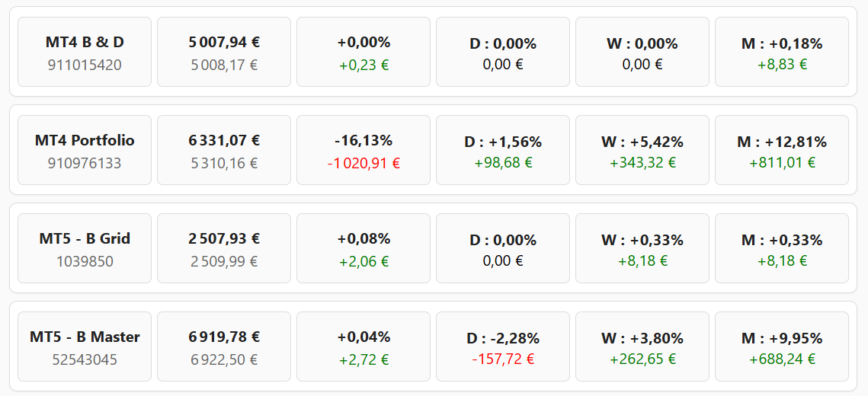
Task: Click the daily D : -2,28% card
Action: (503, 346)
